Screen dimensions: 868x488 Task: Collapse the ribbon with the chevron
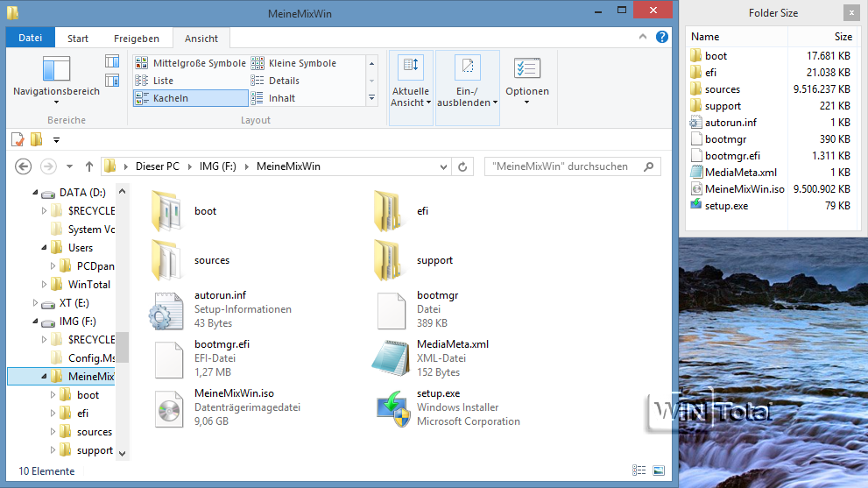[x=643, y=37]
